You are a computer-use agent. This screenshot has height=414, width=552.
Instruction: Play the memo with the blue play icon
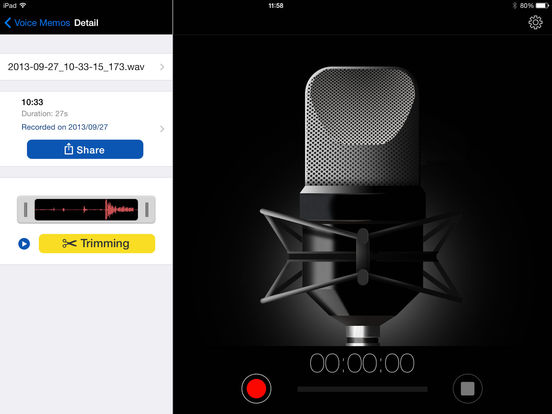coord(24,244)
